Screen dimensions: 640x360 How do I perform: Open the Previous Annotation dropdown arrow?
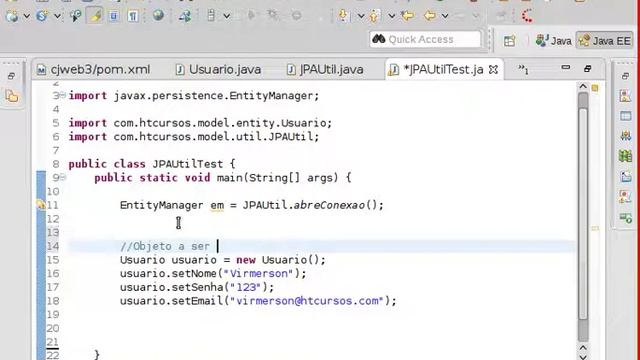pyautogui.click(x=391, y=16)
